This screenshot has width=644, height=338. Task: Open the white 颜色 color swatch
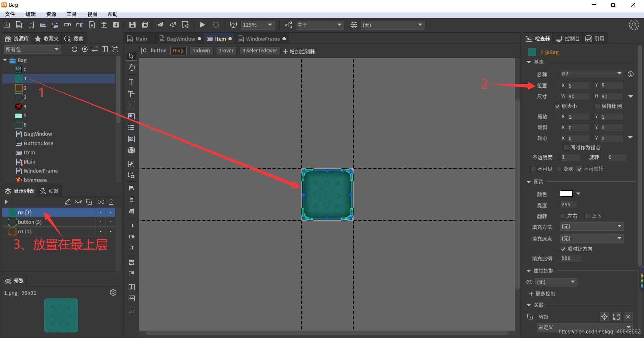click(x=566, y=194)
